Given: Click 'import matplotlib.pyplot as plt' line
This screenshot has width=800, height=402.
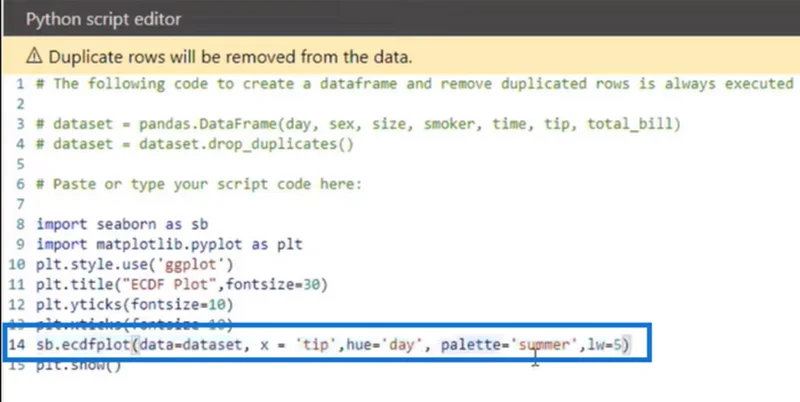Looking at the screenshot, I should point(169,244).
